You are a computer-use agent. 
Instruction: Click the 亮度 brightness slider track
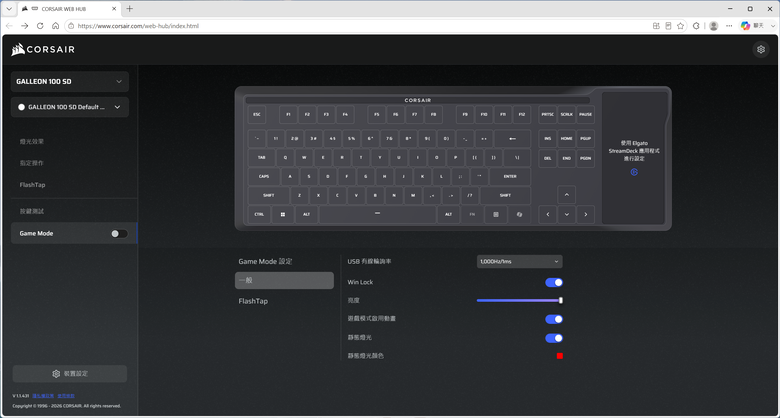coord(519,301)
